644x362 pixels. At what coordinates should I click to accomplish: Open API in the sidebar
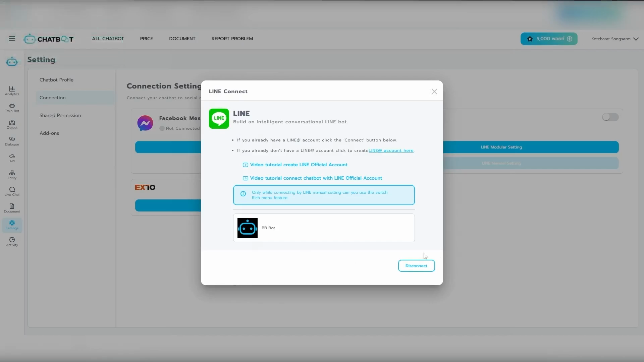coord(12,158)
